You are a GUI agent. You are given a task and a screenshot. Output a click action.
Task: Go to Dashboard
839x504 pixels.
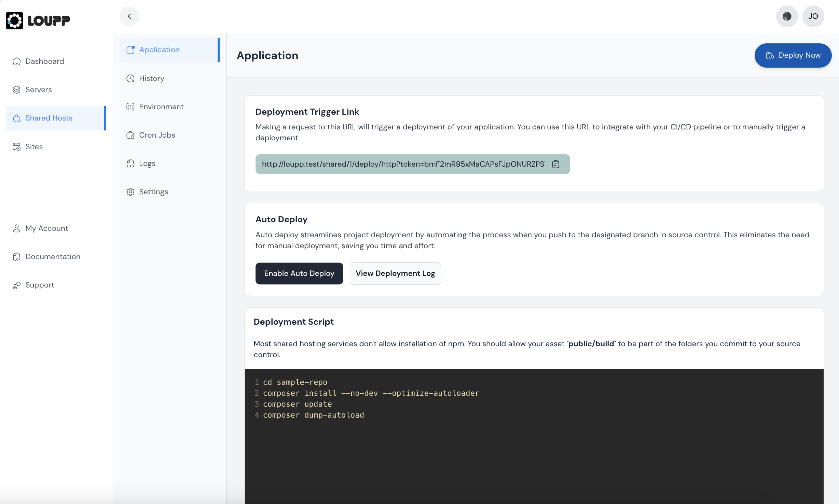click(56, 61)
